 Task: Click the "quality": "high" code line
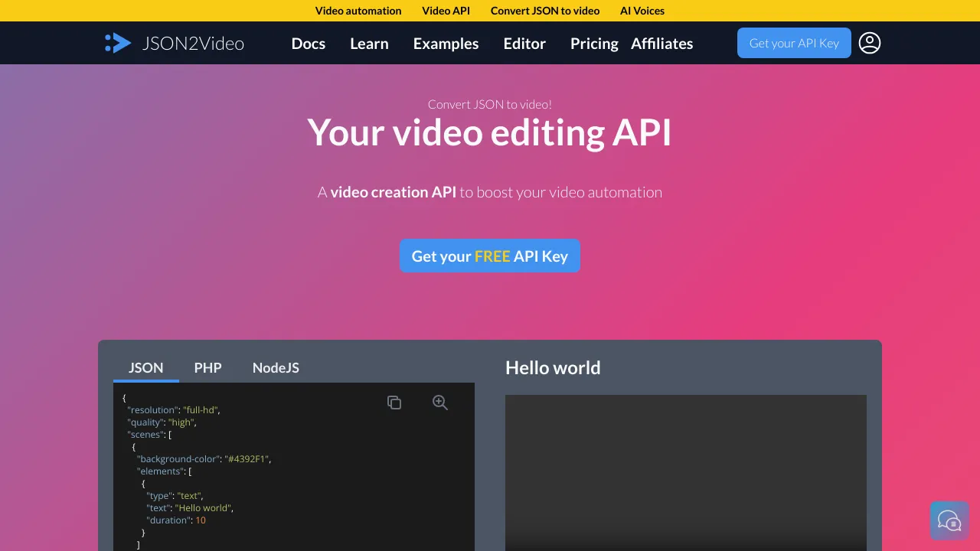[x=162, y=422]
